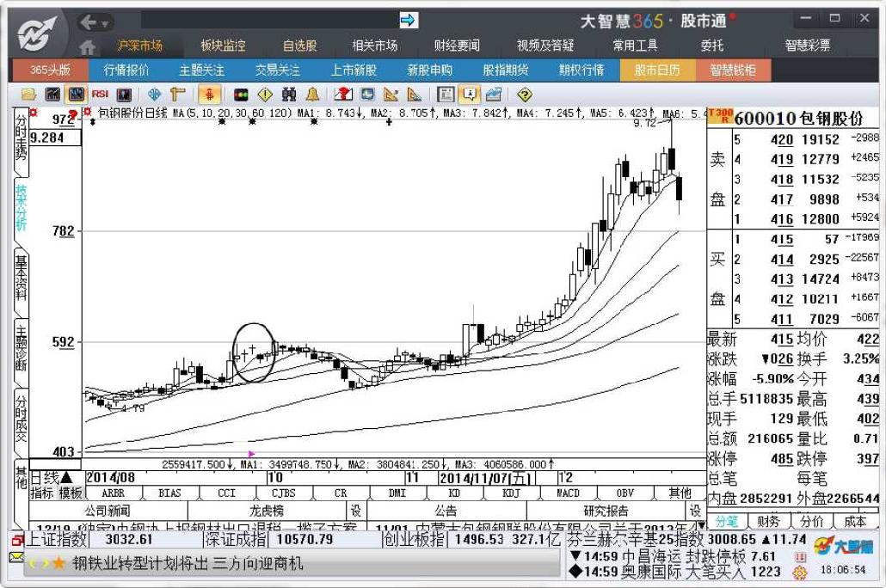Select the OBV indicator tab
This screenshot has height=588, width=886.
coord(625,493)
